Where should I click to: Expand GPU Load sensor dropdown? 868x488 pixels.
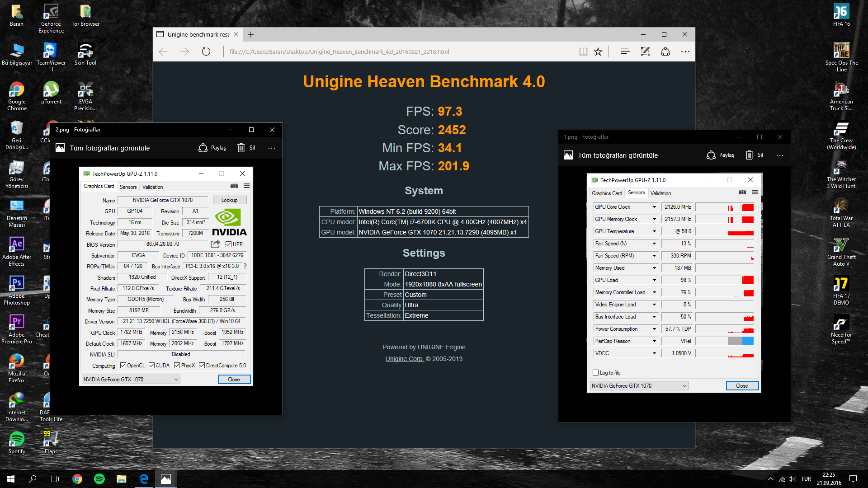pyautogui.click(x=654, y=280)
